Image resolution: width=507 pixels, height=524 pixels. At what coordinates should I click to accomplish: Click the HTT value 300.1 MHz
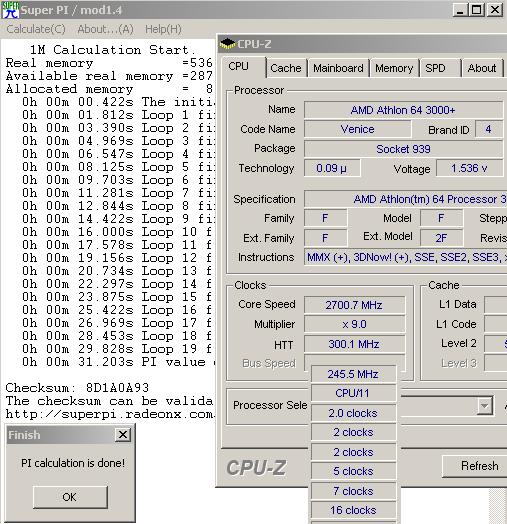point(354,344)
